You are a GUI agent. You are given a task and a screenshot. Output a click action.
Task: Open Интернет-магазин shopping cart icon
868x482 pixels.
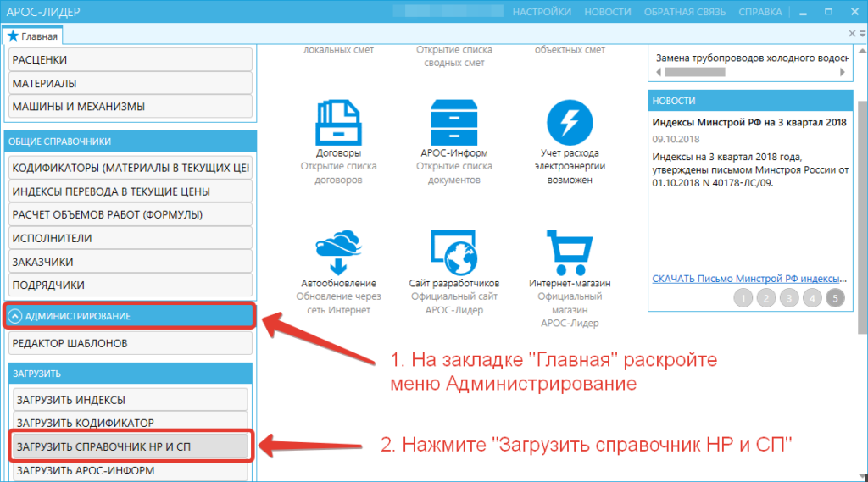[570, 252]
